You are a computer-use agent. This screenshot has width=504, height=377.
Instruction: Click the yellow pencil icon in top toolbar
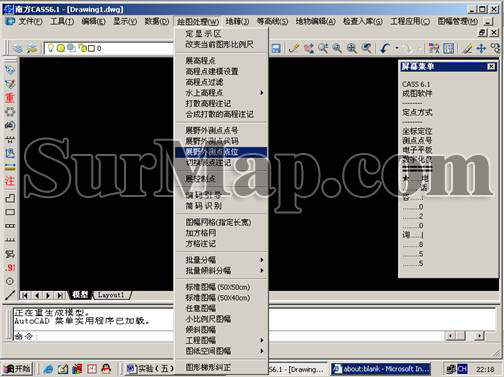(x=467, y=49)
